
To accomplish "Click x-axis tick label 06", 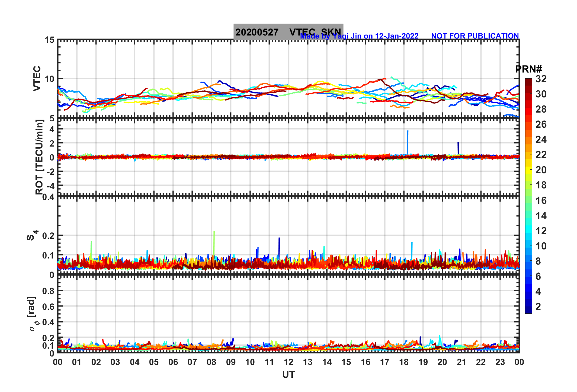I will point(173,362).
